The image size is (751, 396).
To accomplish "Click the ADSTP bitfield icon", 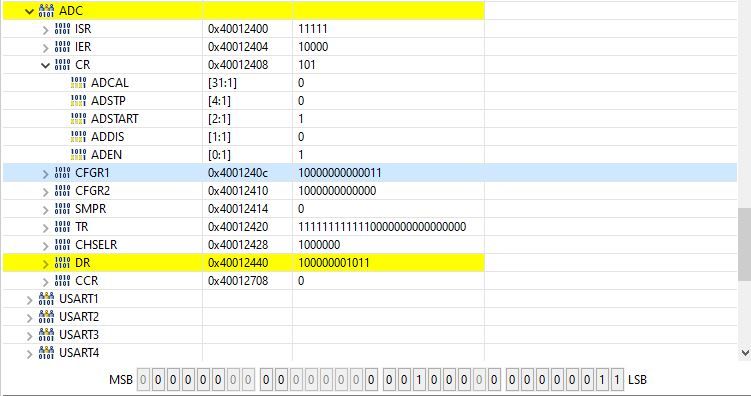I will (79, 101).
